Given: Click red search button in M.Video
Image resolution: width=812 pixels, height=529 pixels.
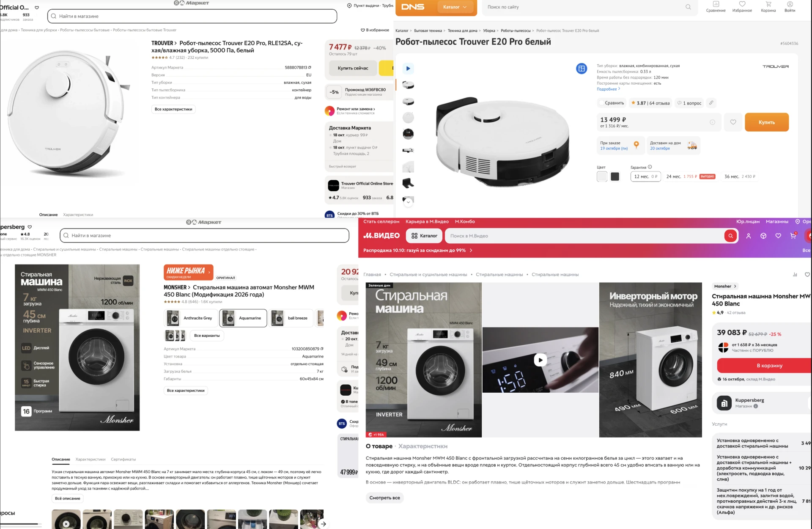Looking at the screenshot, I should (730, 236).
